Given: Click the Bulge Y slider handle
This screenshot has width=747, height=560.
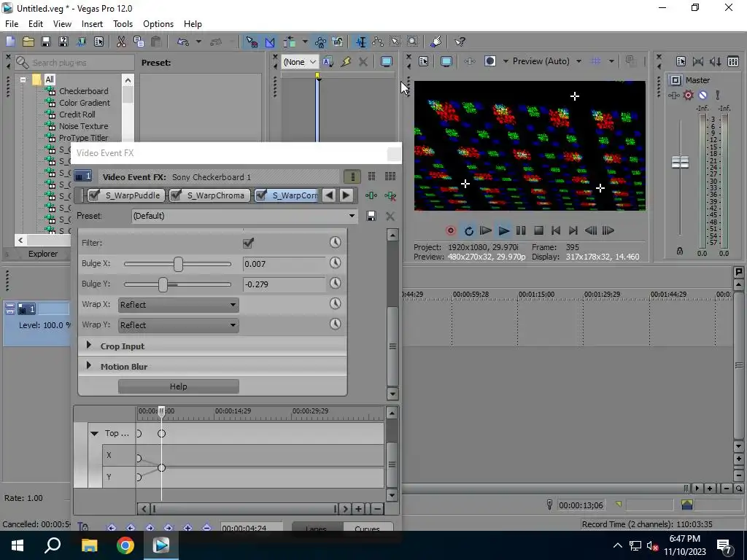Looking at the screenshot, I should [163, 284].
